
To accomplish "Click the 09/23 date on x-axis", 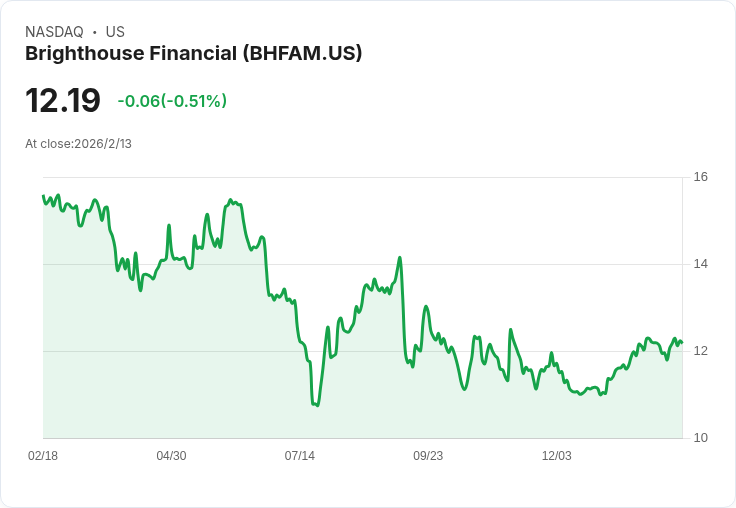I will coord(428,456).
